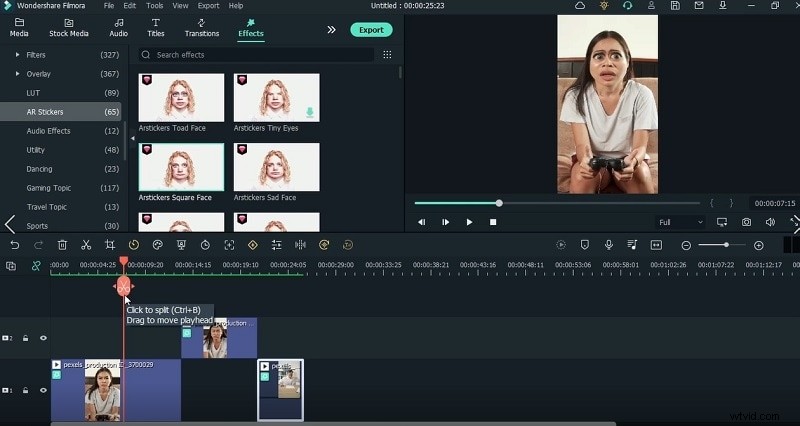This screenshot has height=426, width=800.
Task: Switch to the Titles tab
Action: tap(156, 28)
